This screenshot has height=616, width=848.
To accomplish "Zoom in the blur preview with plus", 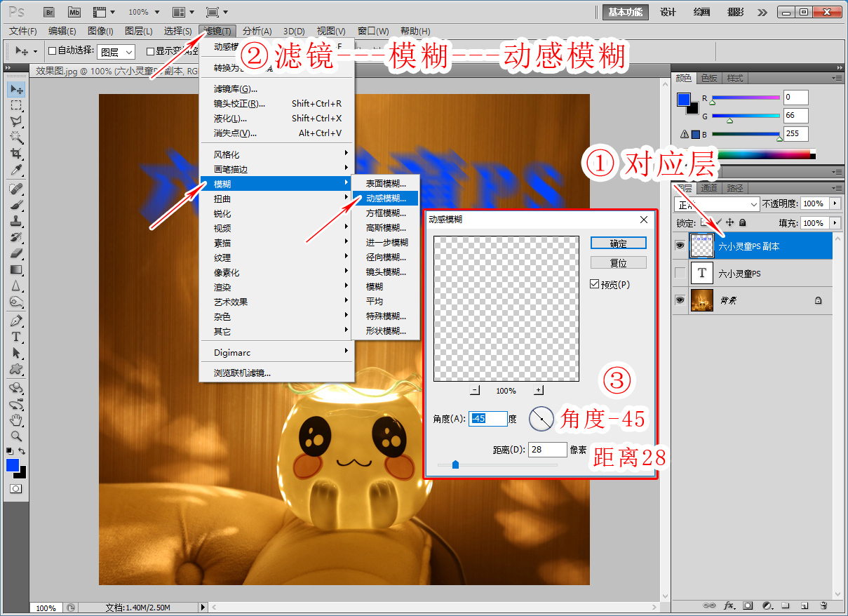I will pyautogui.click(x=539, y=390).
